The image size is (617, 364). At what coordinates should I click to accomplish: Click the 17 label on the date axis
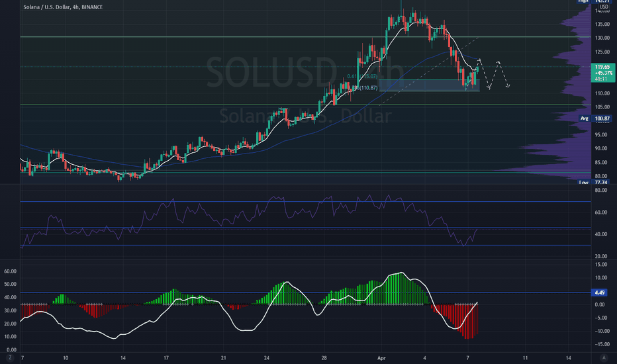[x=166, y=357]
